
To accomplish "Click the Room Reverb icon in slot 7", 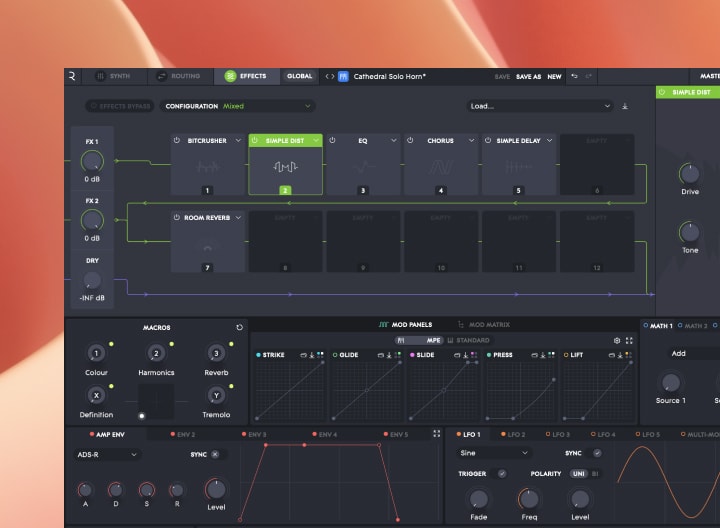I will (208, 248).
